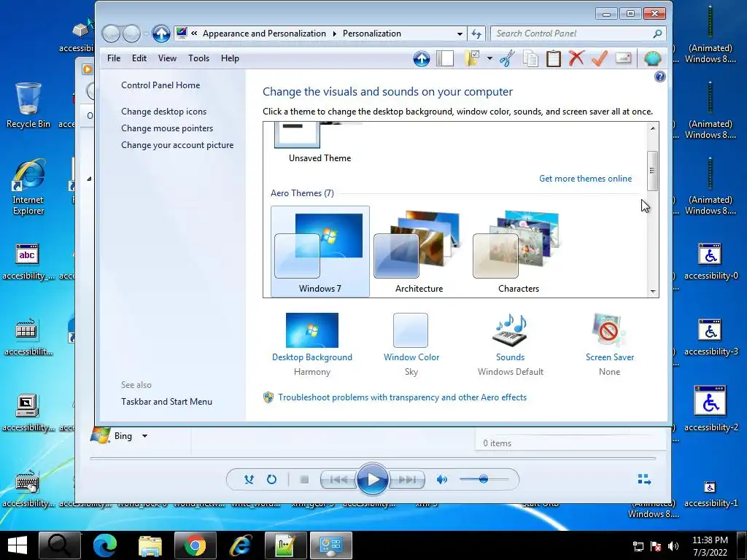Screen dimensions: 747x560
Task: Click the taskbar search magnifier
Action: point(60,545)
